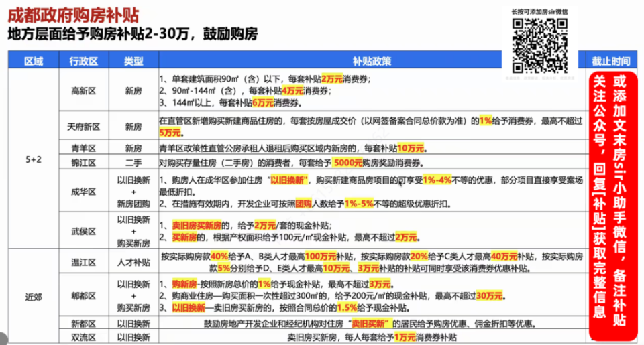Click highlighted 1.5% in 郫都区 policy
The height and width of the screenshot is (345, 644).
pos(347,308)
